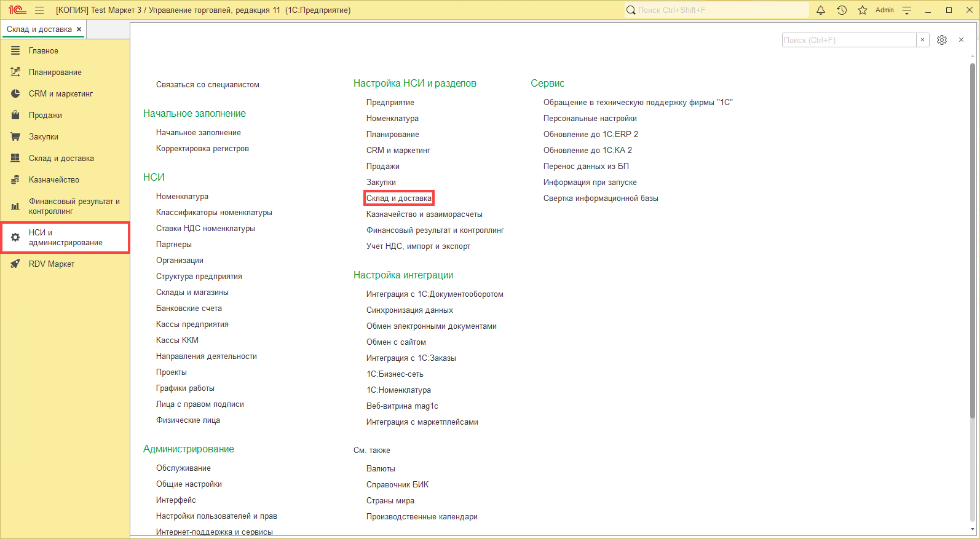Open Склад и доставка sidebar grid icon
The width and height of the screenshot is (980, 539).
tap(15, 158)
